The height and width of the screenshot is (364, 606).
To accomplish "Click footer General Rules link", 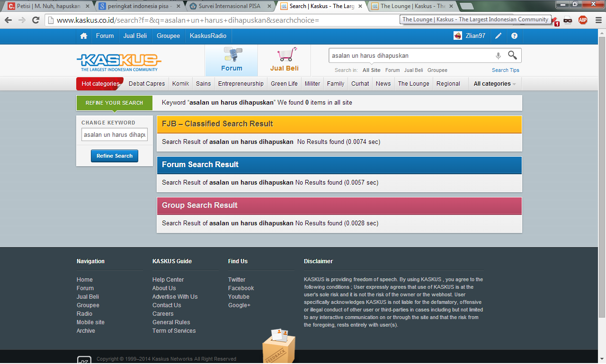I will 171,322.
